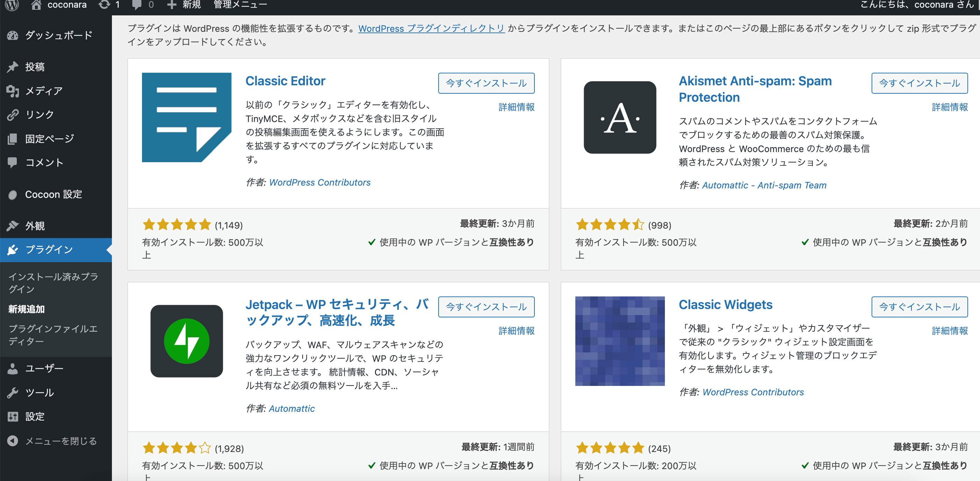Screen dimensions: 980x481
Task: View 詳細情報 for Jetpack
Action: coord(516,330)
